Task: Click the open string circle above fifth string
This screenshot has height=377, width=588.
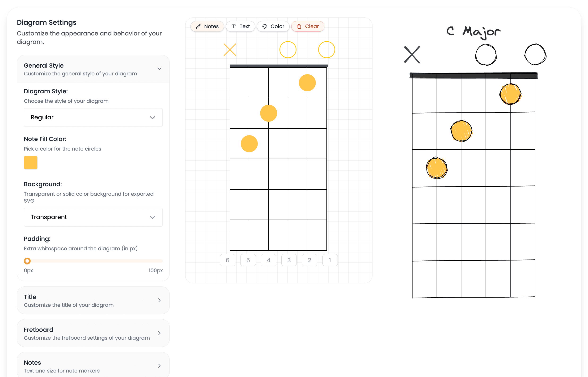Action: coord(288,49)
